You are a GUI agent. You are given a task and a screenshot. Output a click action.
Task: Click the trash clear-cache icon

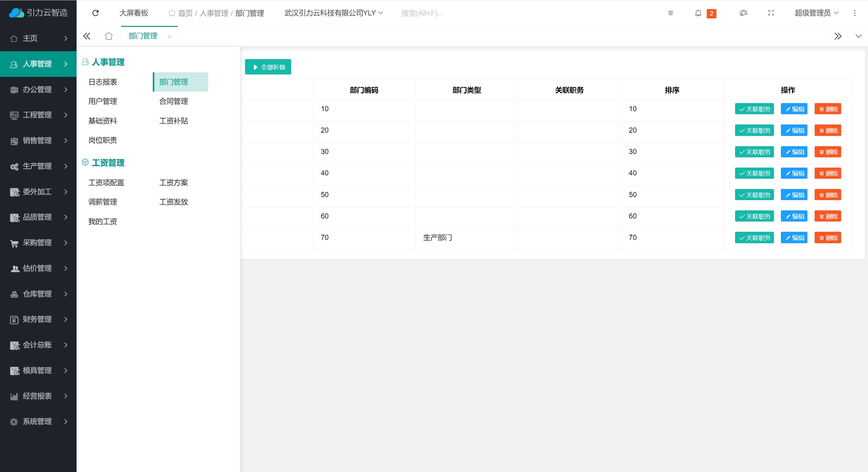tap(670, 13)
